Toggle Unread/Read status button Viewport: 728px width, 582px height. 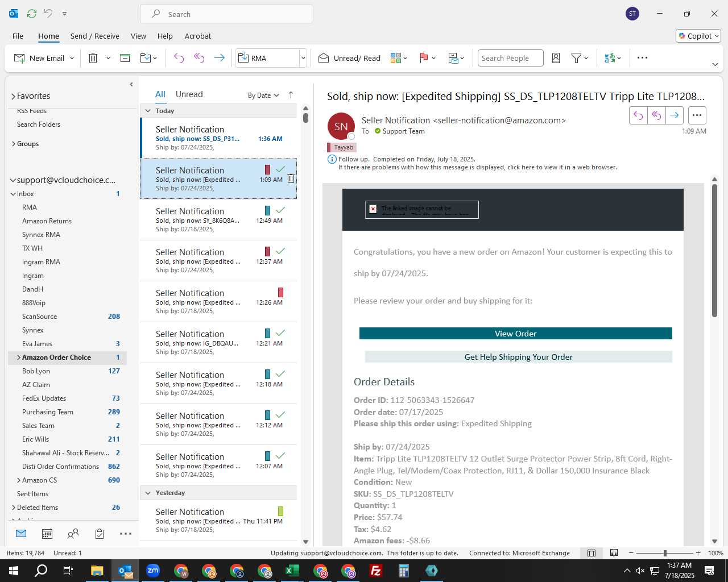349,58
